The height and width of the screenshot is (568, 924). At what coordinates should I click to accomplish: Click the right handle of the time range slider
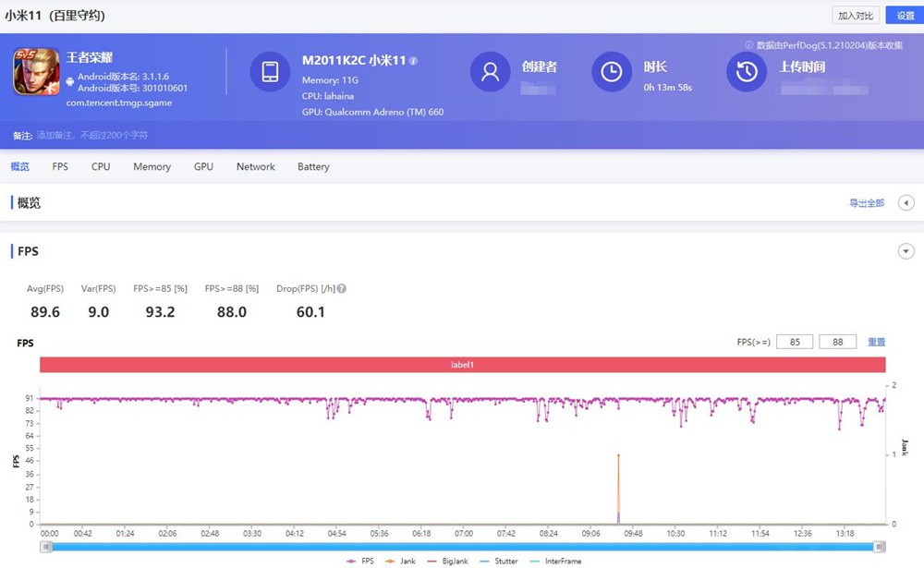click(879, 547)
